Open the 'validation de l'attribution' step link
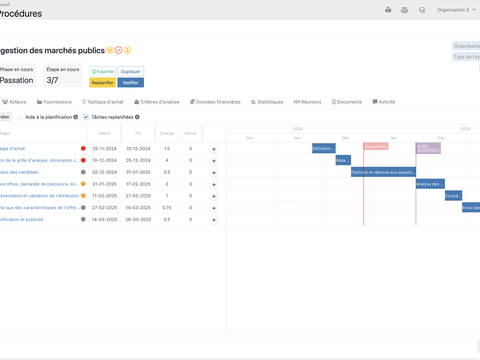 (39, 196)
